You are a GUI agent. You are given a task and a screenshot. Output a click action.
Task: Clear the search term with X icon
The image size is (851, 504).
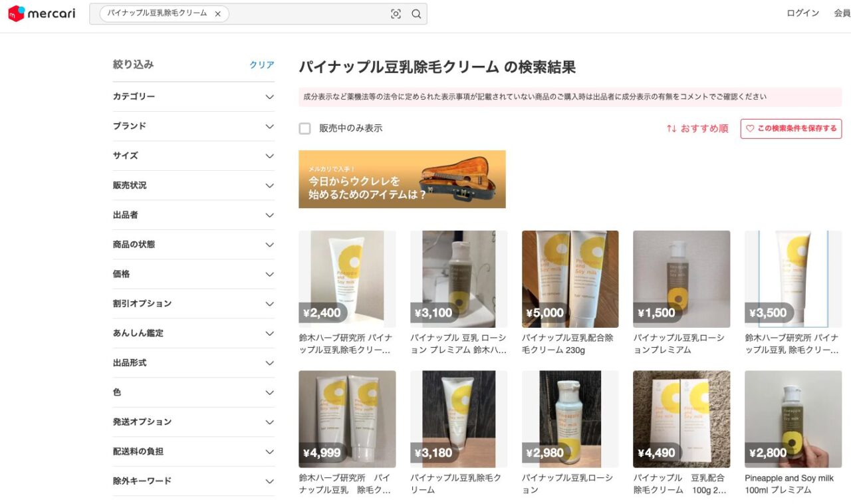(x=217, y=14)
